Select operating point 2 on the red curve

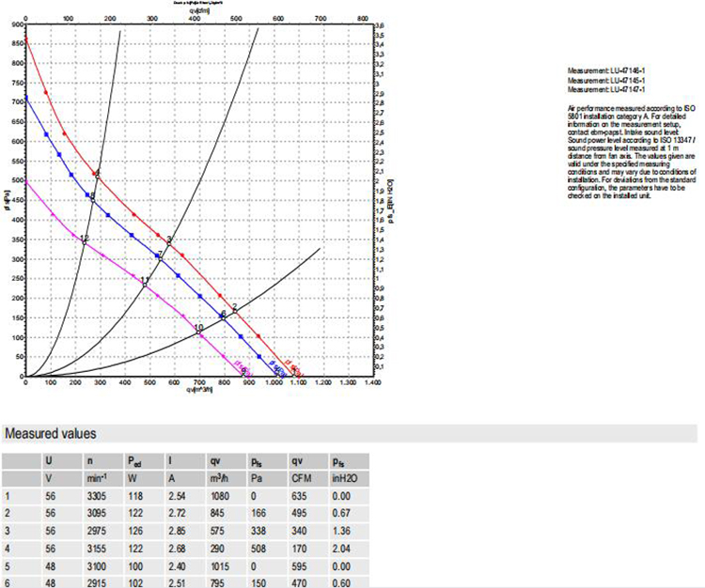pyautogui.click(x=233, y=310)
